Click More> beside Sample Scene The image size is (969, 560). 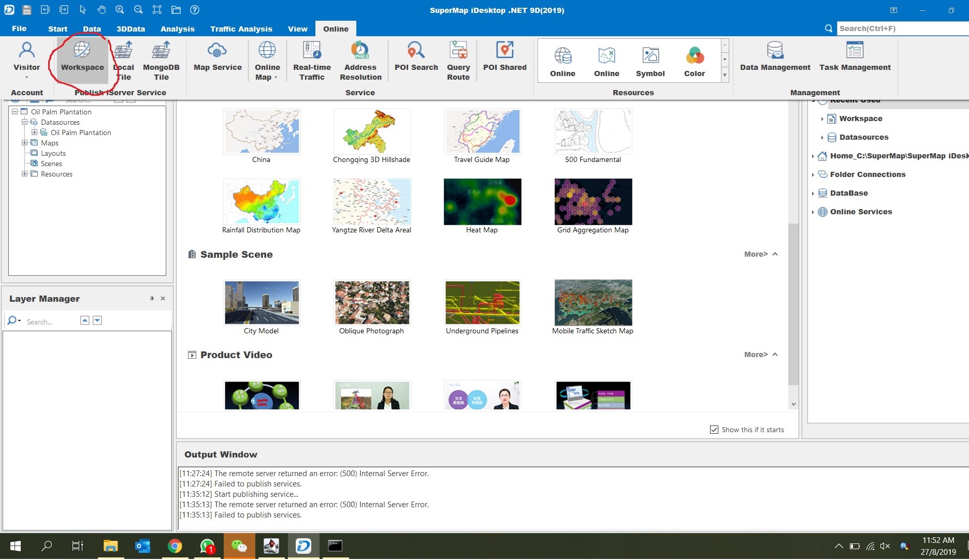[x=756, y=254]
